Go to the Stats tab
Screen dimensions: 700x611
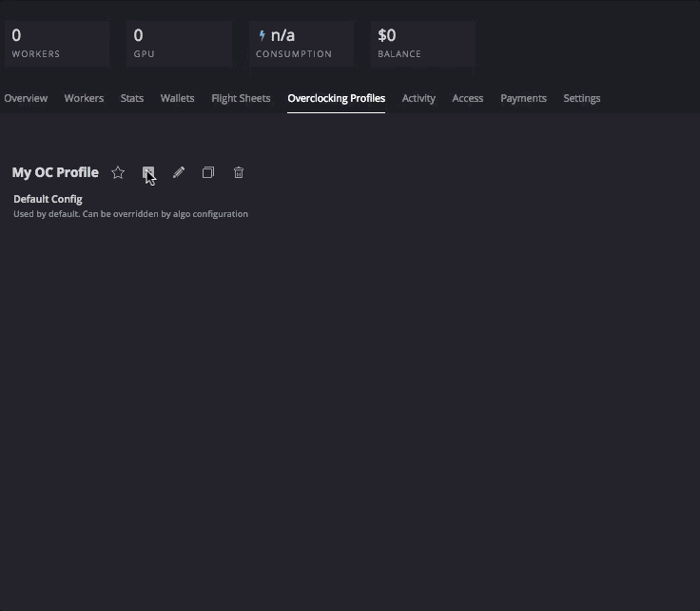coord(132,98)
